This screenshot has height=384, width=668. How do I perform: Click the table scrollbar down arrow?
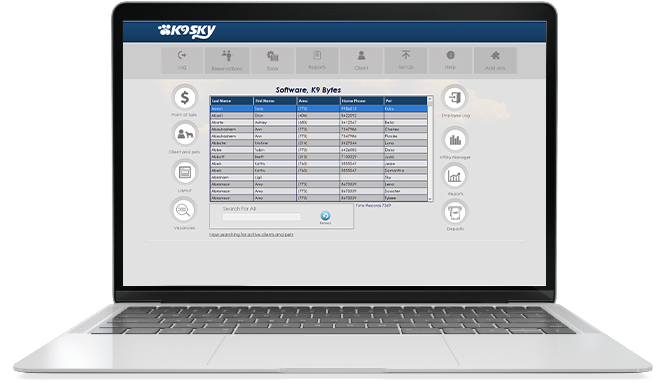tap(430, 199)
